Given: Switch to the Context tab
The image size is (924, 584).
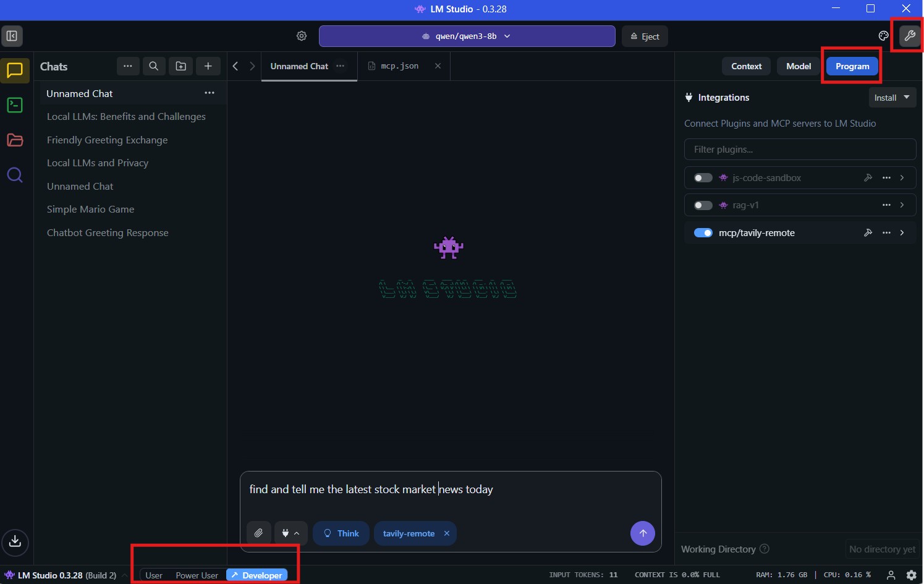Looking at the screenshot, I should (x=746, y=66).
